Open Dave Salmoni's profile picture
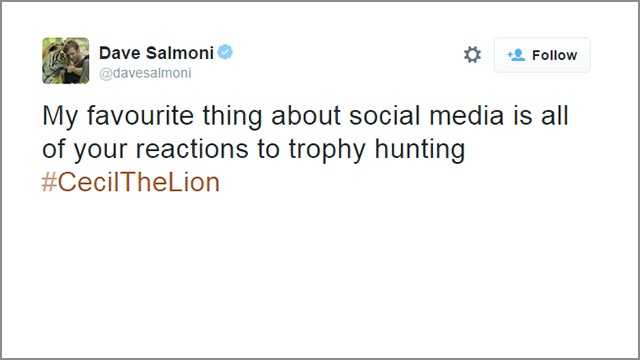640x360 pixels. click(x=66, y=60)
